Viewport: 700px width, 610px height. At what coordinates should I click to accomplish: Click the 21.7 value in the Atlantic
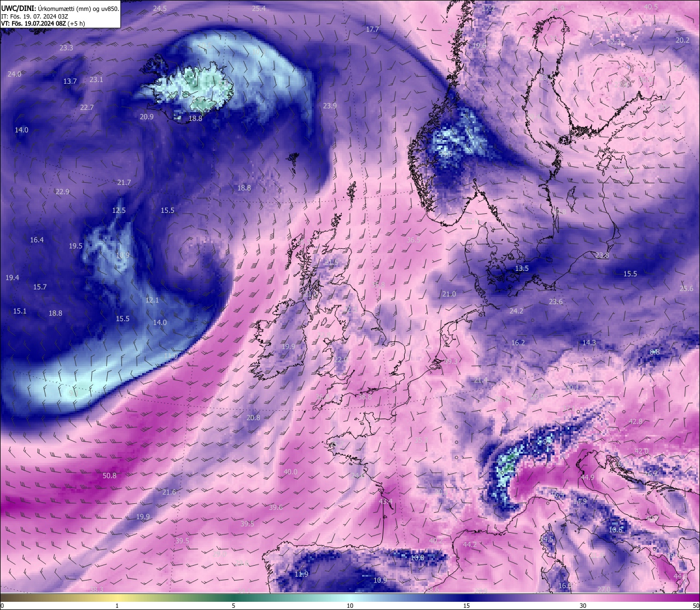coord(124,182)
